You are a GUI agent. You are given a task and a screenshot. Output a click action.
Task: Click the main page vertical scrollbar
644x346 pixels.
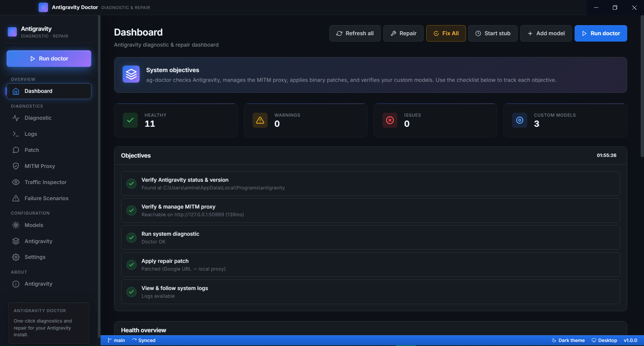click(x=642, y=86)
